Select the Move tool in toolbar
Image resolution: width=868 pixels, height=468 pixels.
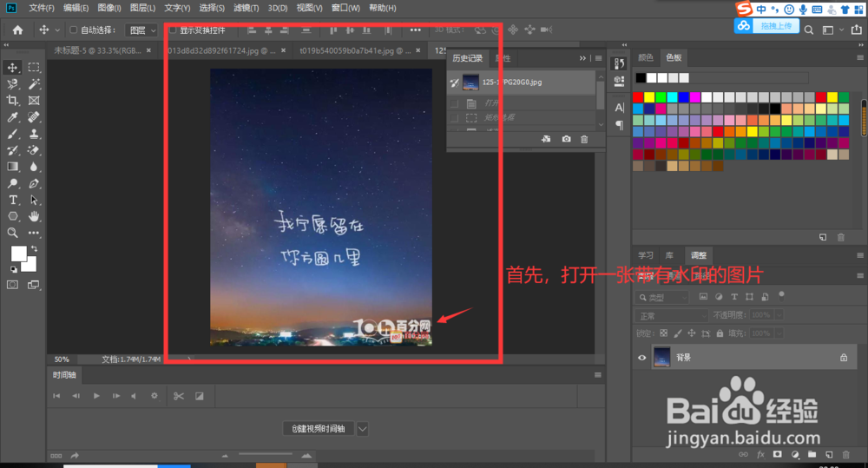(12, 67)
